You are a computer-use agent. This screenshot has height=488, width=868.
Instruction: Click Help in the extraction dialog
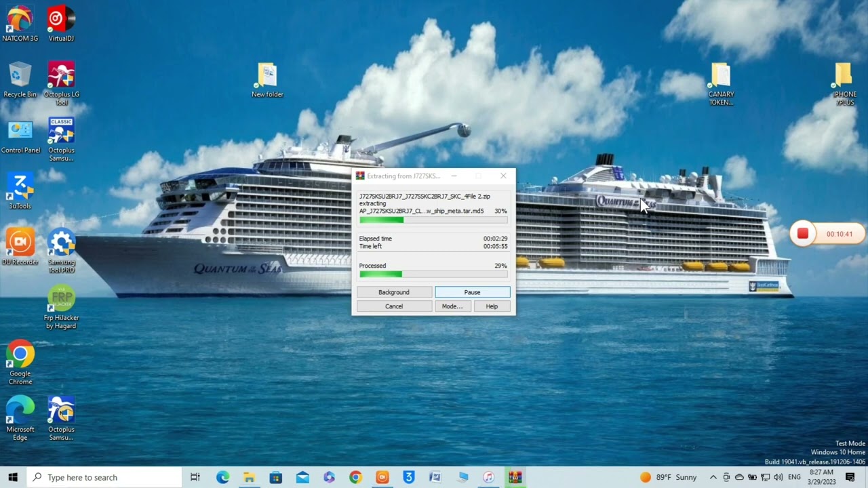point(492,306)
